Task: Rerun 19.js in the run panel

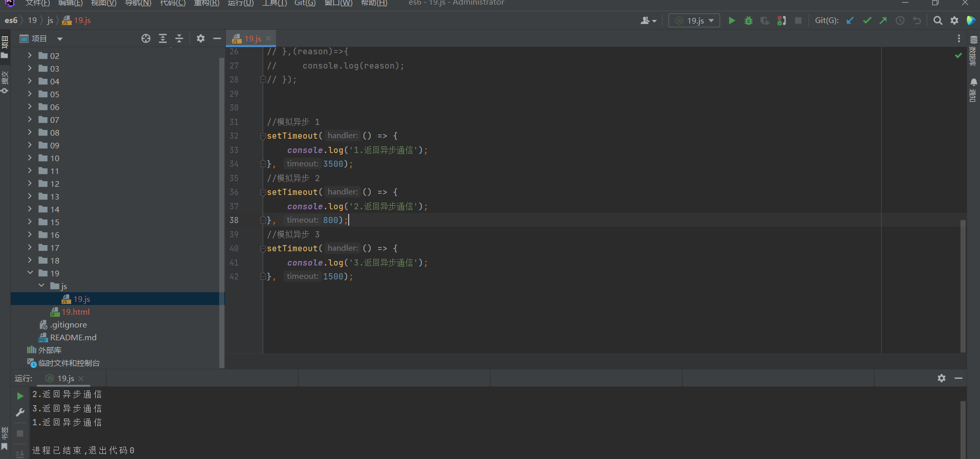Action: coord(20,396)
